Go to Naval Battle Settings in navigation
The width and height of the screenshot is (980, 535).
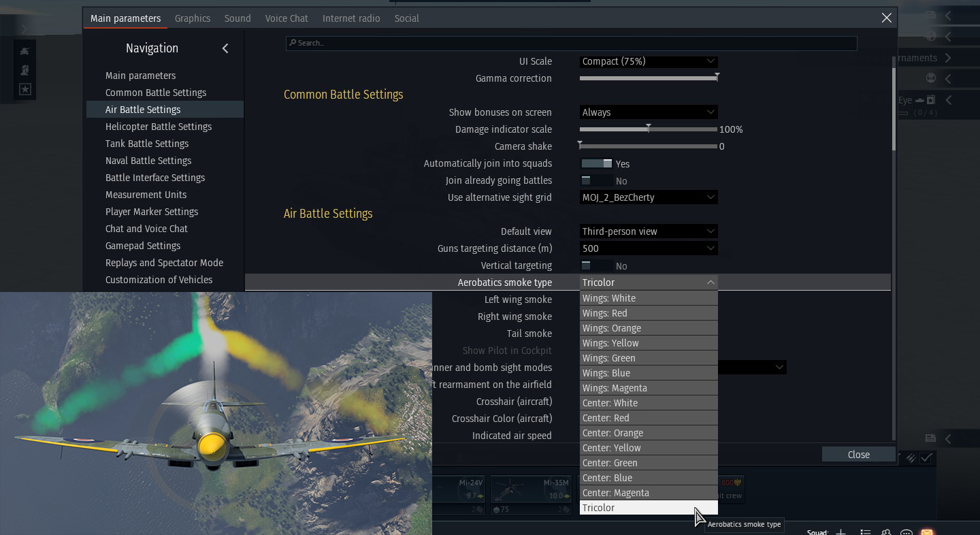pyautogui.click(x=148, y=161)
